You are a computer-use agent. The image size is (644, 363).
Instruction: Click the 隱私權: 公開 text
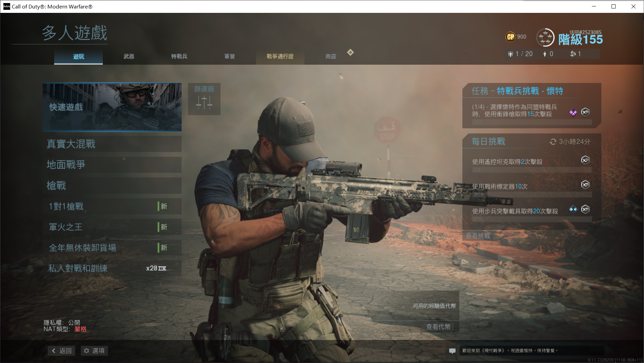point(62,323)
